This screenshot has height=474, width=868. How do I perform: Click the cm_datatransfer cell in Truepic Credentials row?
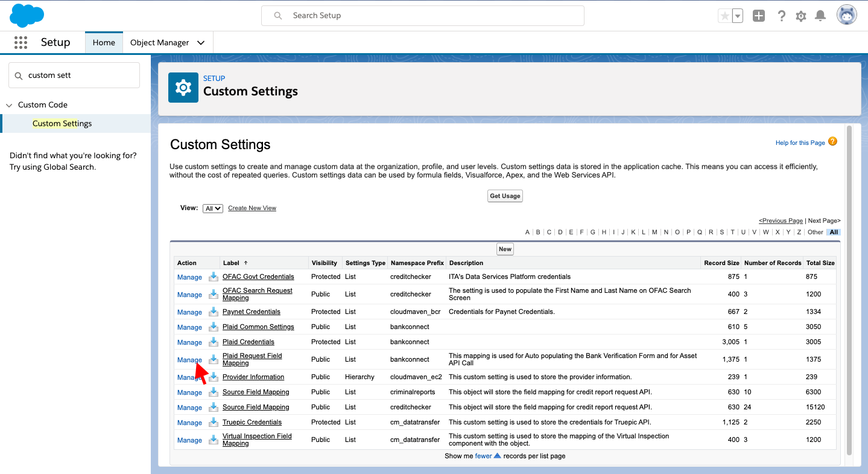point(416,422)
